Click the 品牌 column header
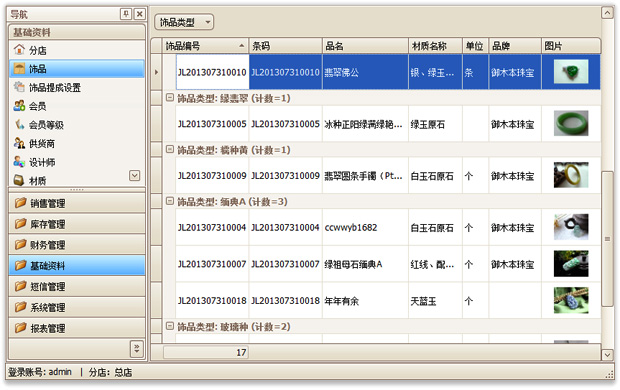This screenshot has width=620, height=390. 515,46
